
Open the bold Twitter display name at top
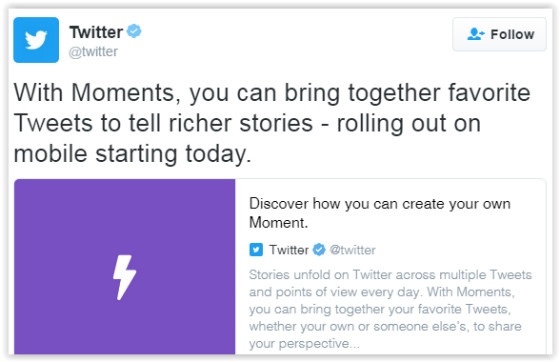click(x=96, y=32)
